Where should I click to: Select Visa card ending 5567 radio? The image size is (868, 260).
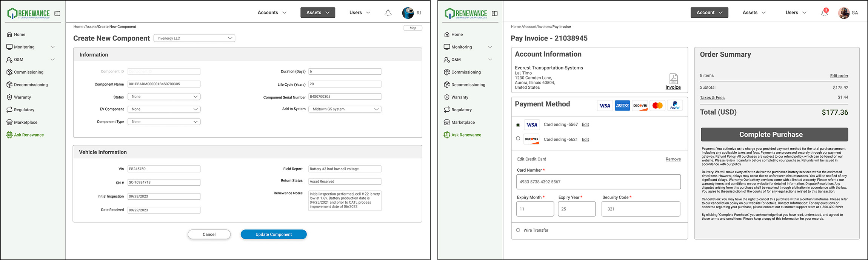(518, 125)
